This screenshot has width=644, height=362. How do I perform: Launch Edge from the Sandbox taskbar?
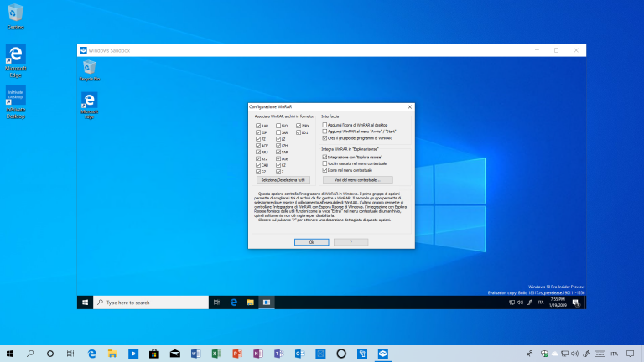click(x=234, y=303)
